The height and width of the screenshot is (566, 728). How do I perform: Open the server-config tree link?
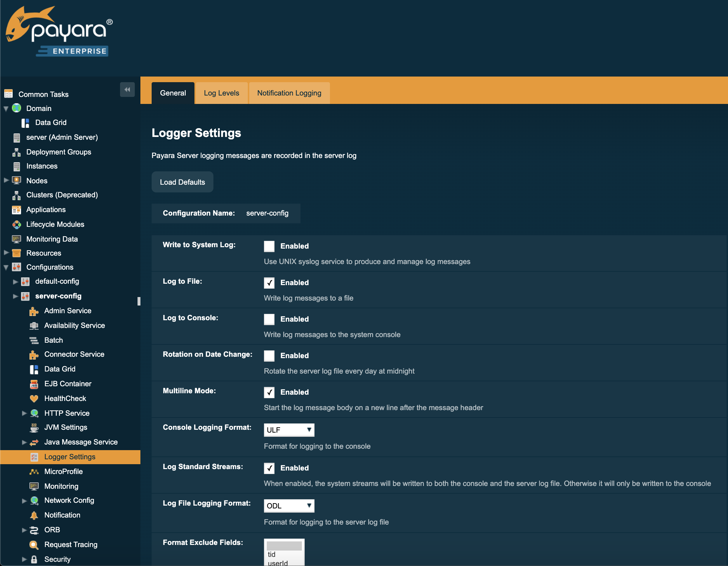pos(58,296)
